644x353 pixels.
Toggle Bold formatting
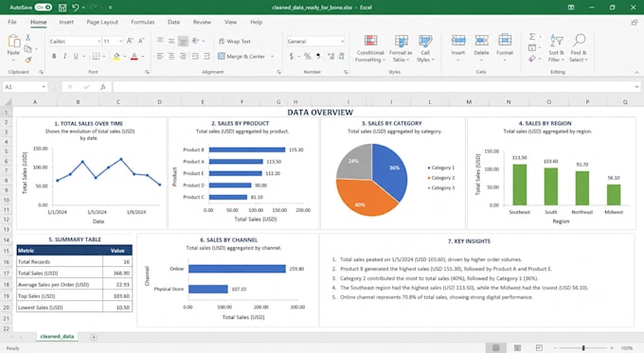coord(54,56)
